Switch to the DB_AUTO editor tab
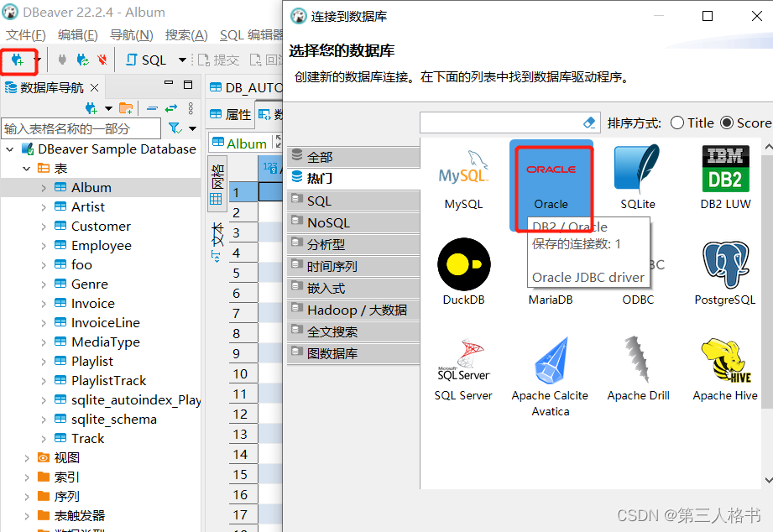Screen dimensions: 773x532 (x=245, y=88)
